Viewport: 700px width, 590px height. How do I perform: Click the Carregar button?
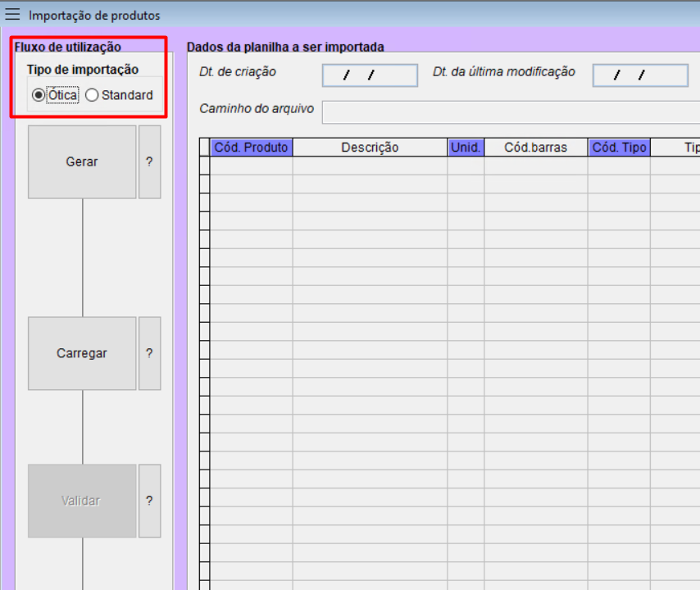click(82, 353)
